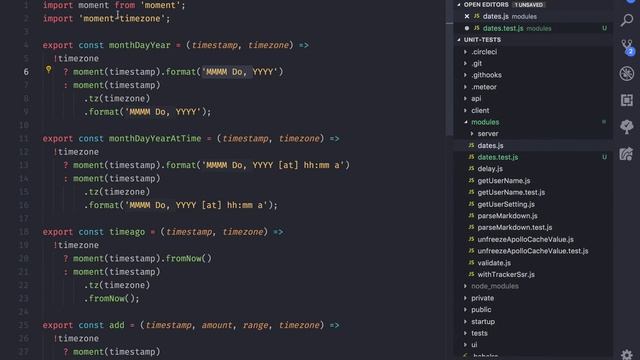Image resolution: width=640 pixels, height=360 pixels.
Task: Expand the .githooks folder
Action: pos(465,75)
